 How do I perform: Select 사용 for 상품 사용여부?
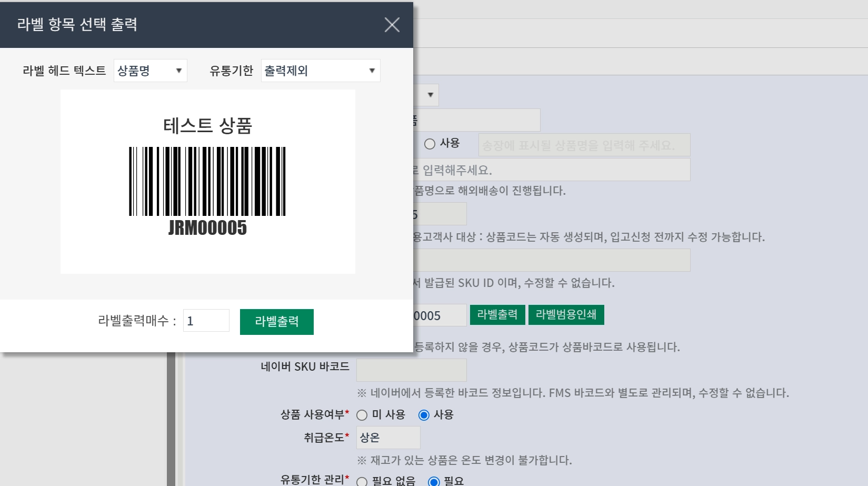point(424,415)
